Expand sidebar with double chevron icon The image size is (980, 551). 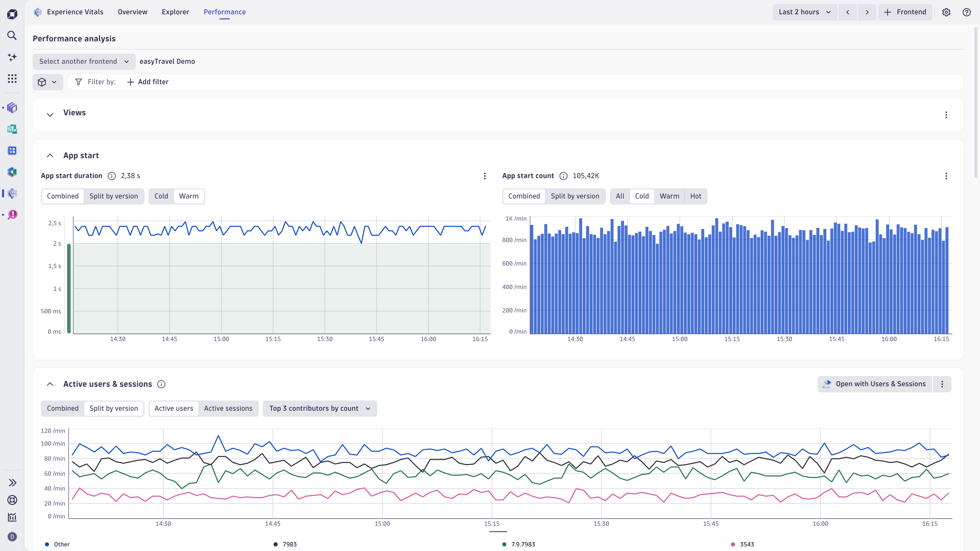click(x=12, y=483)
